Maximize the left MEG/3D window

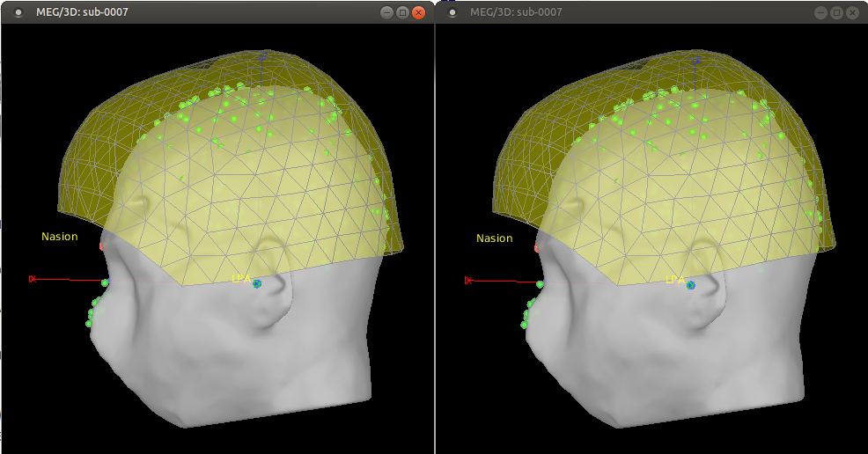tap(402, 12)
